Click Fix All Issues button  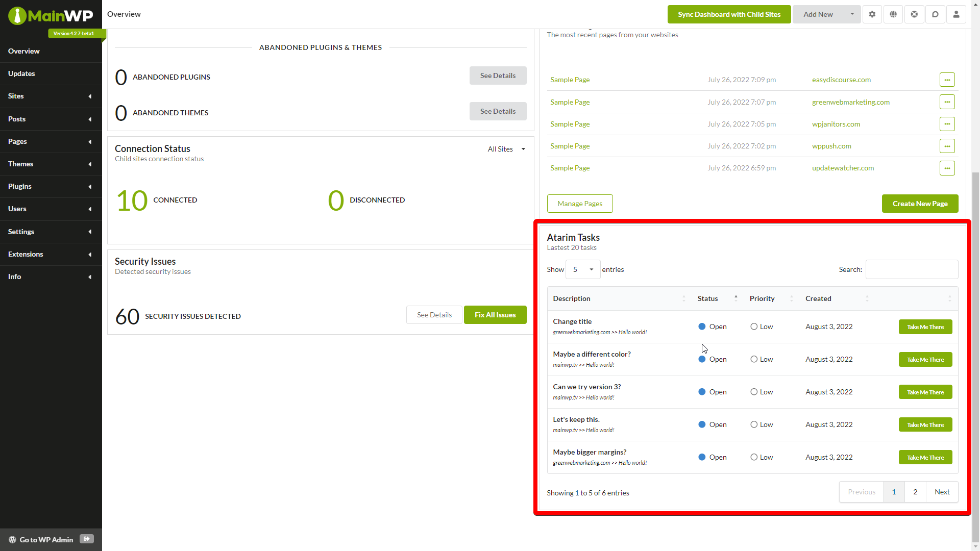click(495, 315)
